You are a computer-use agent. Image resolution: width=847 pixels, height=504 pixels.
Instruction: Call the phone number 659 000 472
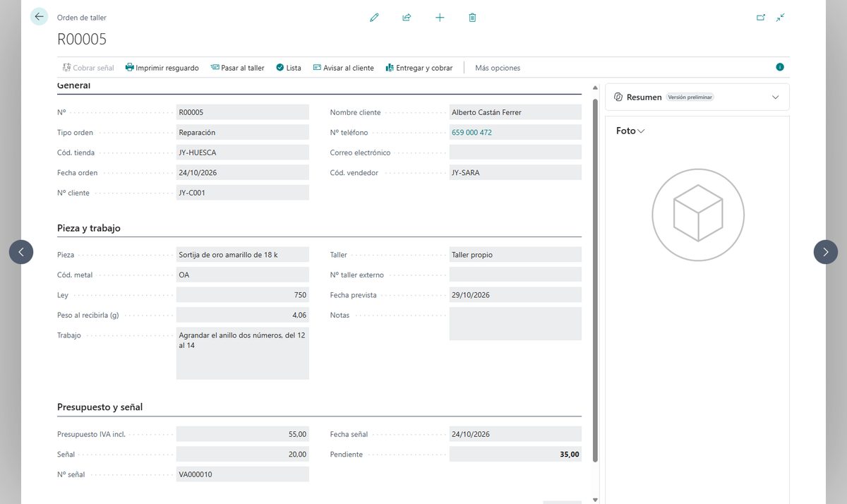click(x=471, y=133)
